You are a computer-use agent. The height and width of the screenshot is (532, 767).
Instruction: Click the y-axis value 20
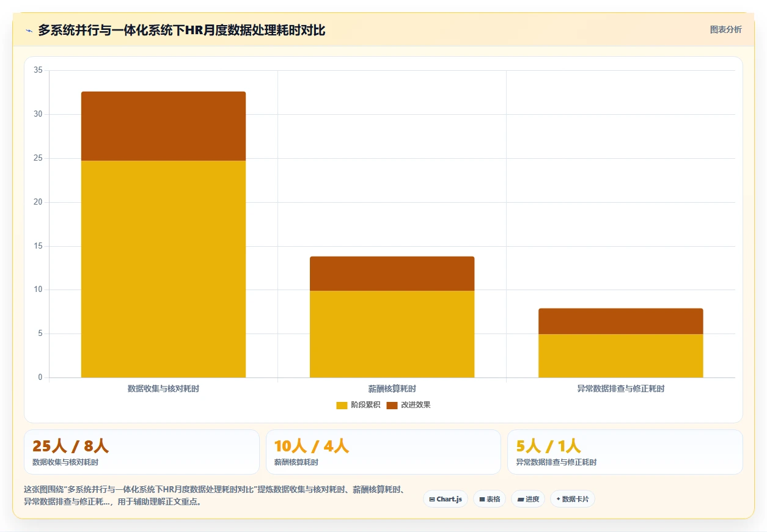tap(38, 202)
